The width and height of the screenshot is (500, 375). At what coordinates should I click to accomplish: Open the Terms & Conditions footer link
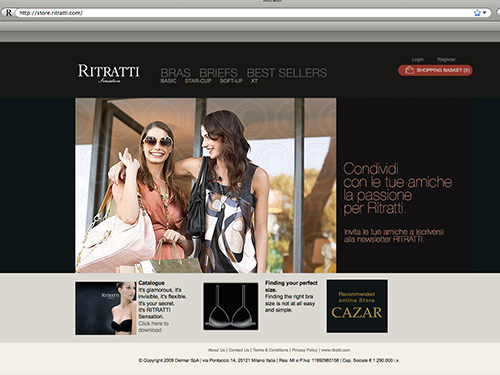pos(271,350)
